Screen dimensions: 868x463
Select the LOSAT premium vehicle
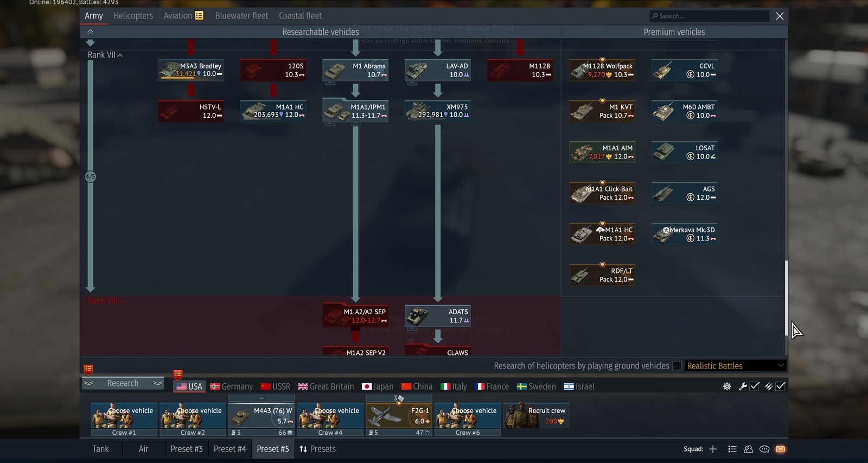click(x=685, y=153)
